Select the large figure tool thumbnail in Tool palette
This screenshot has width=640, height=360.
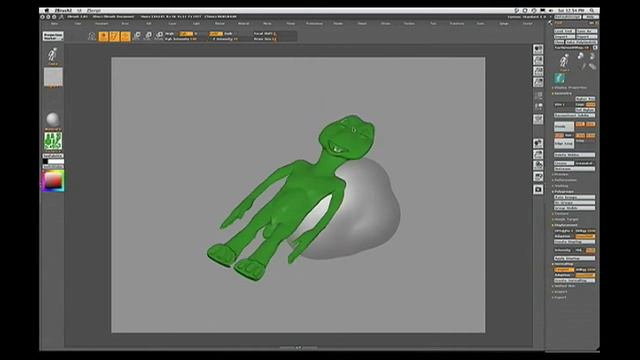pos(564,62)
